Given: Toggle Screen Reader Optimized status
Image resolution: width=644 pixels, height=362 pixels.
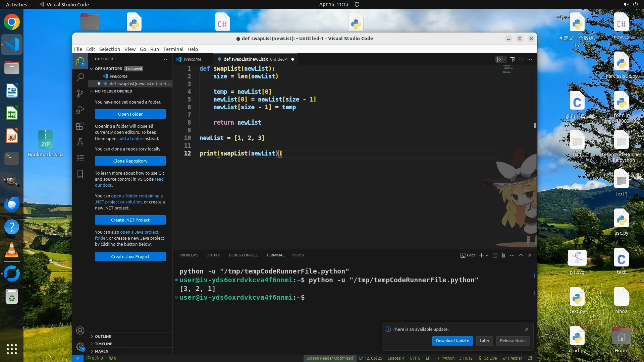Looking at the screenshot, I should (x=329, y=358).
